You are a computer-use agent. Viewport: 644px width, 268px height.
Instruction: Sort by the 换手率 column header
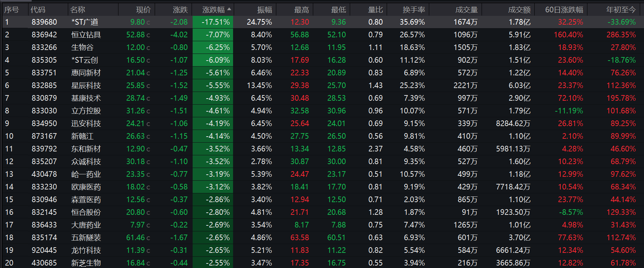click(x=414, y=10)
